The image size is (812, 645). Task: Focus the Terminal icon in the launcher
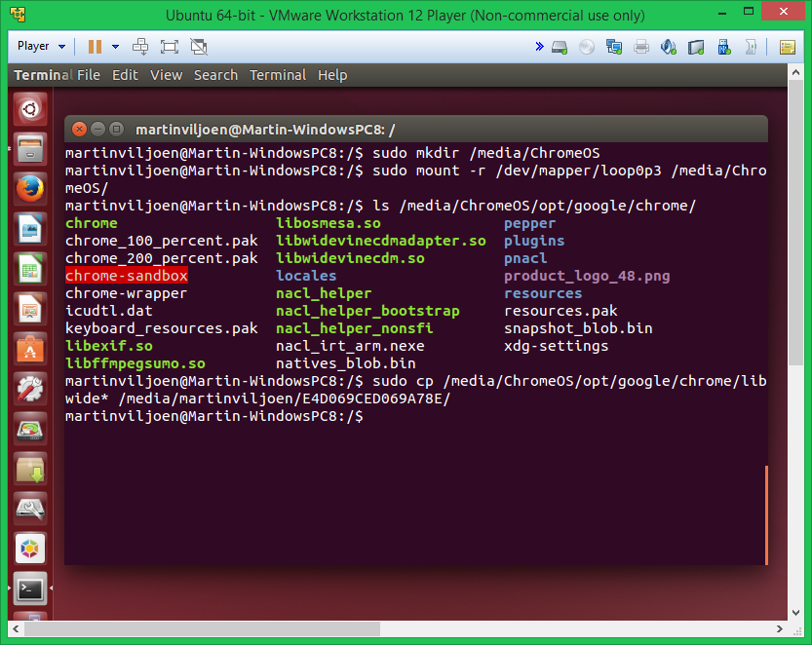click(x=30, y=588)
